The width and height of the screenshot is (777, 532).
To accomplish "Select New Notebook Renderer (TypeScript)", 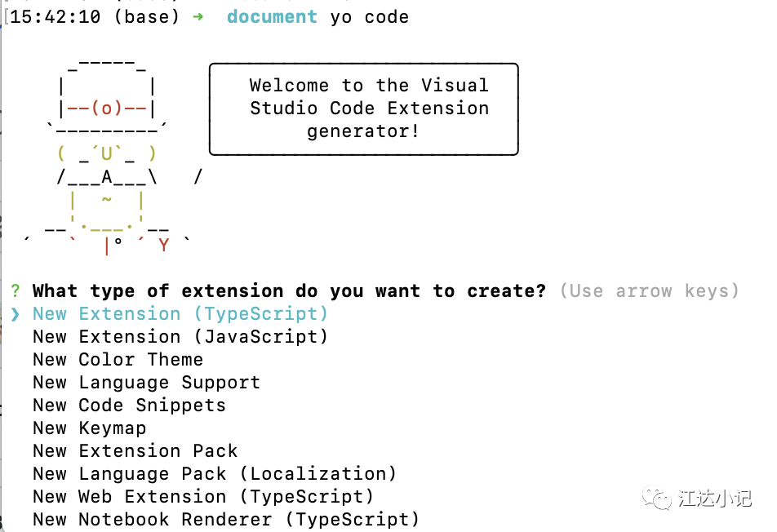I will click(x=226, y=519).
